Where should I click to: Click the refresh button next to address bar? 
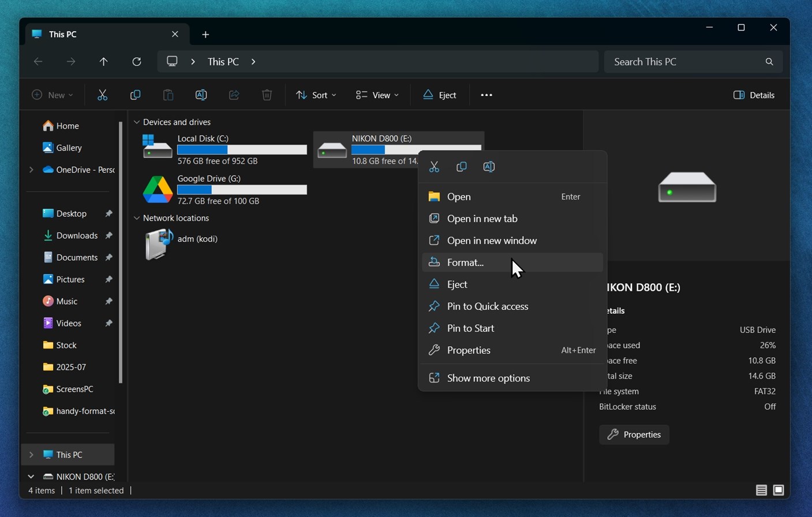[137, 62]
